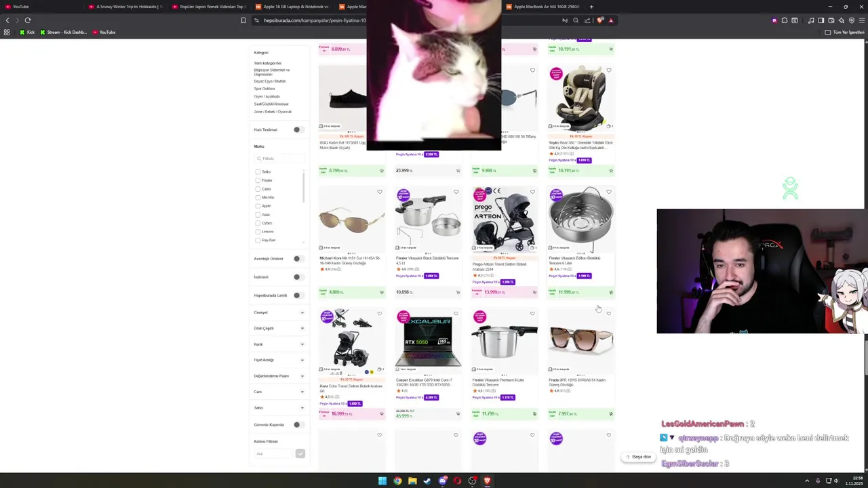868x488 pixels.
Task: Switch to the YouTube tab
Action: click(41, 7)
